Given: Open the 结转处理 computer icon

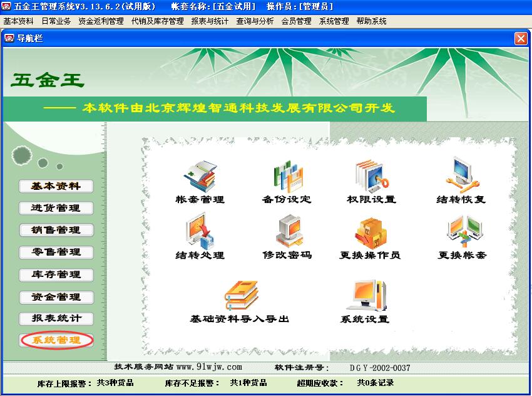Looking at the screenshot, I should point(200,232).
